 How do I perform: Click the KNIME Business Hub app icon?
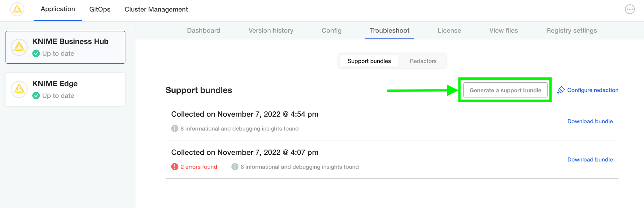(19, 47)
